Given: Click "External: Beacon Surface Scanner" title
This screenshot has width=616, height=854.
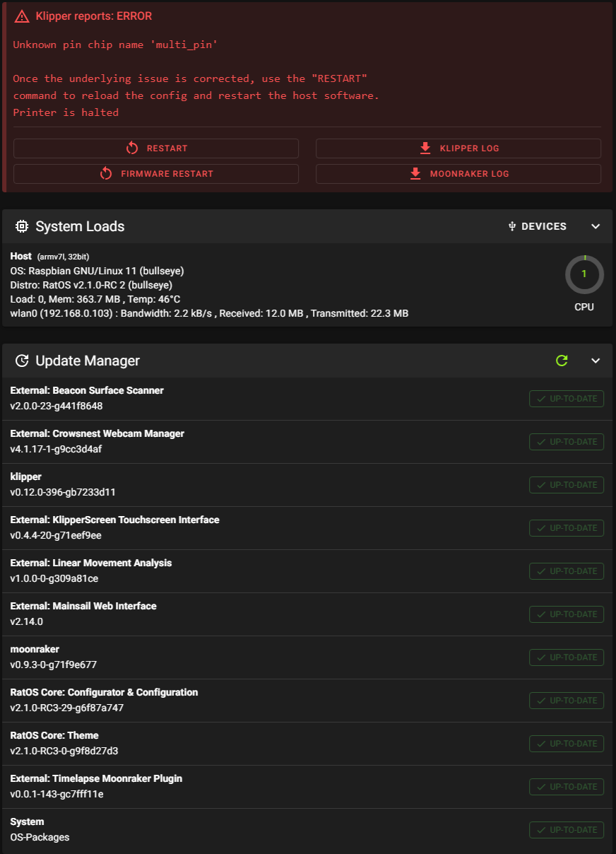Looking at the screenshot, I should point(87,390).
